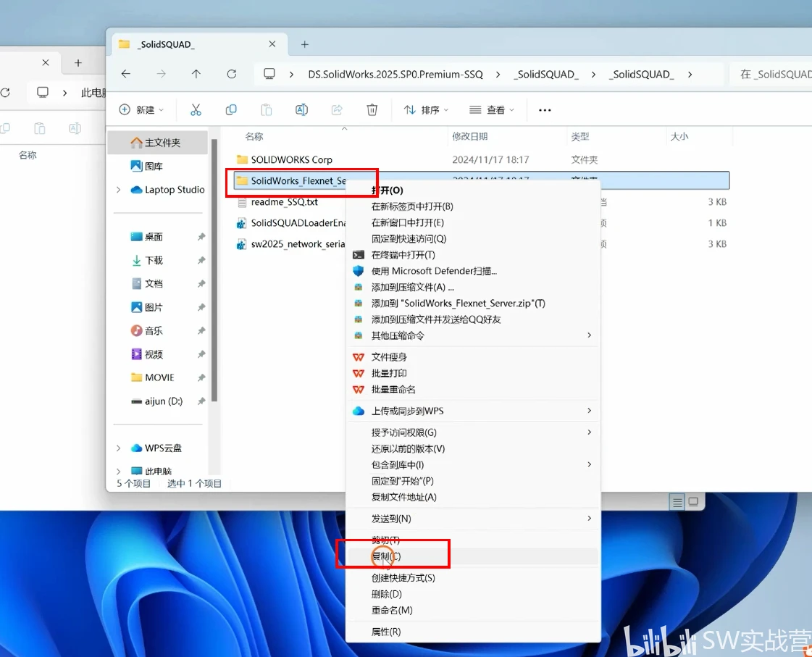Viewport: 812px width, 657px height.
Task: Click the This PC monitor icon in address bar
Action: click(269, 74)
